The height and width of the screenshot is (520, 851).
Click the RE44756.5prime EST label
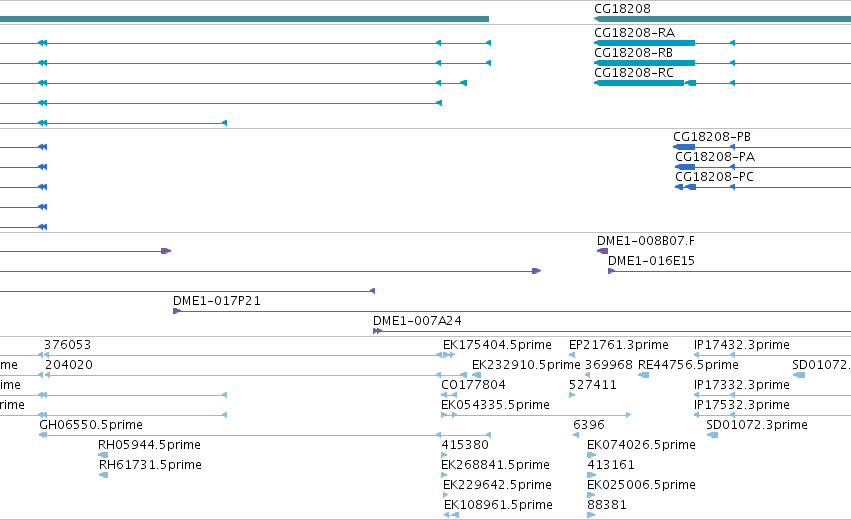(688, 365)
